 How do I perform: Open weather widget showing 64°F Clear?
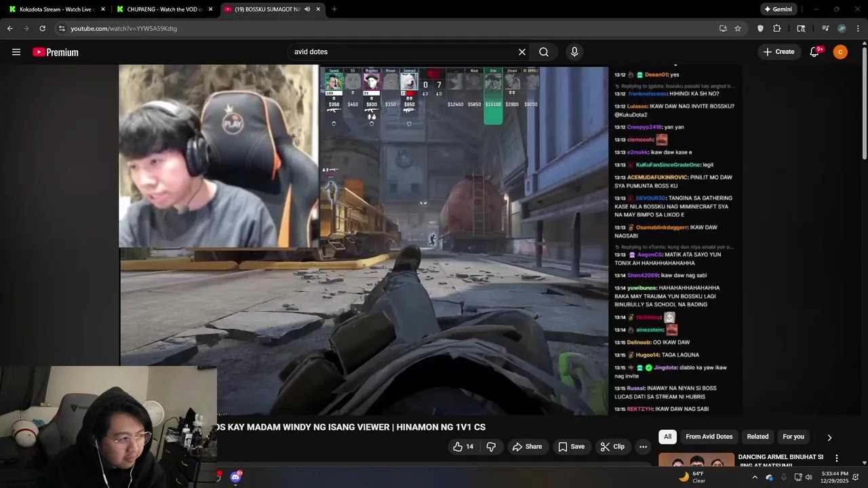692,477
